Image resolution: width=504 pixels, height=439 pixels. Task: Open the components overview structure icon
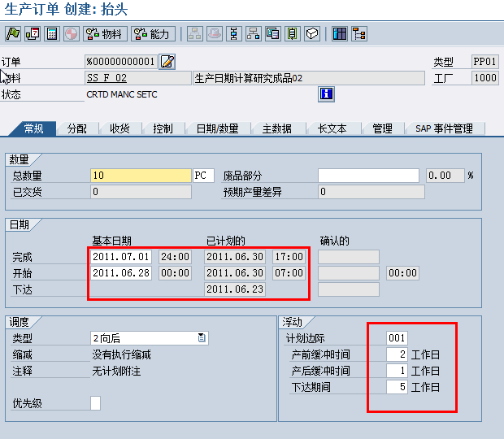pos(254,34)
